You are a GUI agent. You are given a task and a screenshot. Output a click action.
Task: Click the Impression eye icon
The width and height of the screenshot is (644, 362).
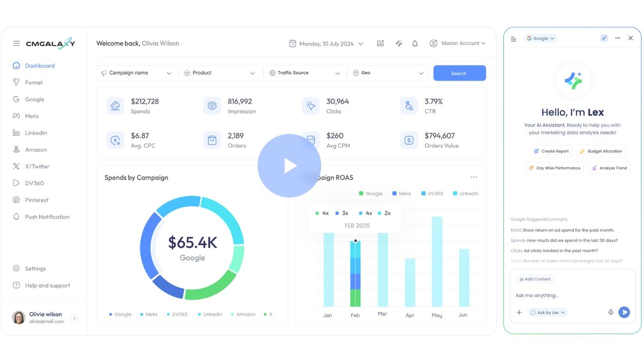212,106
